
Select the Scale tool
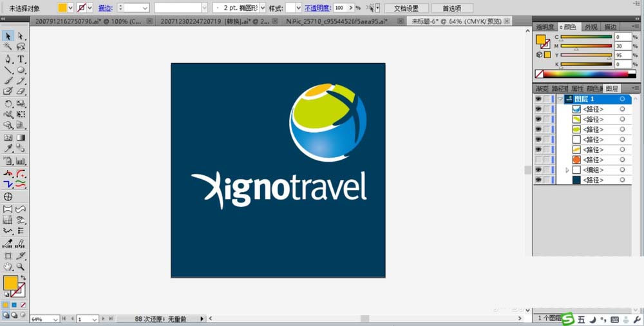(x=21, y=104)
